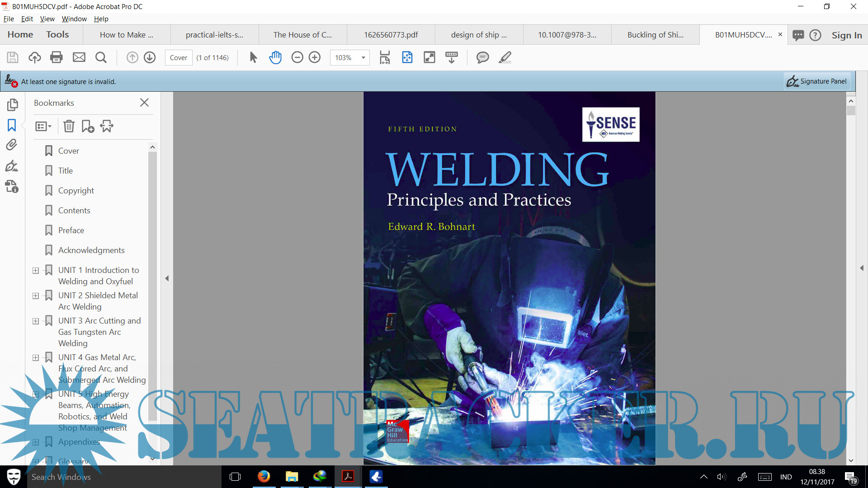Viewport: 868px width, 488px height.
Task: Select the Hand pan tool
Action: pos(275,57)
